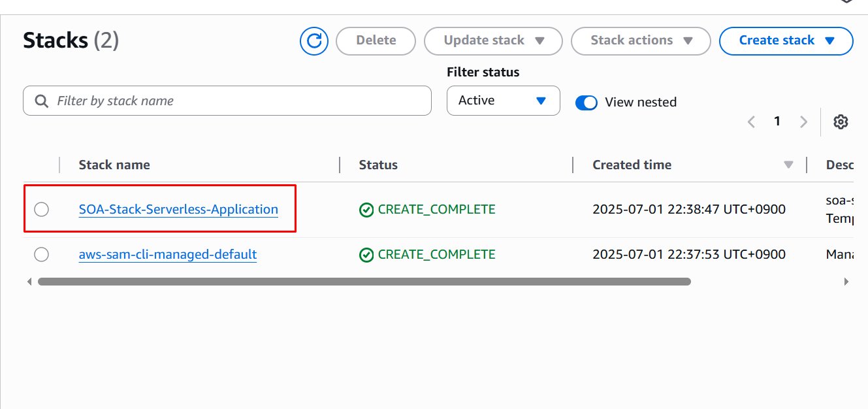
Task: Open the Filter status Active dropdown
Action: [x=503, y=101]
